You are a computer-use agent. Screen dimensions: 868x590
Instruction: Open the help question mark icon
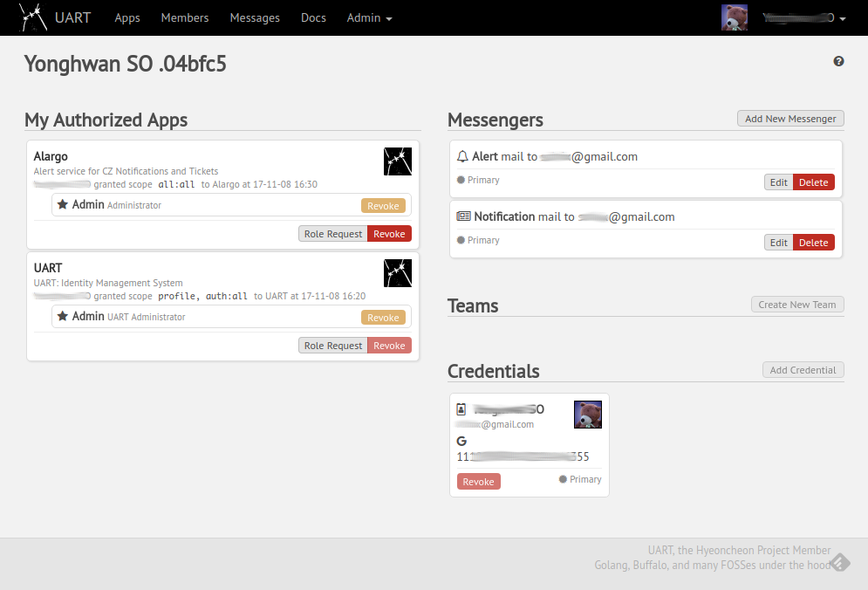pyautogui.click(x=838, y=61)
